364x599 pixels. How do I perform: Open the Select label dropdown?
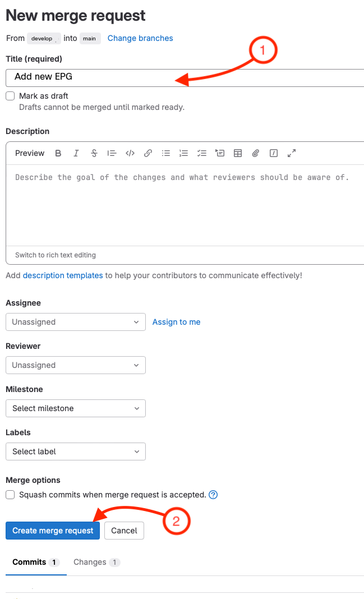(x=75, y=451)
